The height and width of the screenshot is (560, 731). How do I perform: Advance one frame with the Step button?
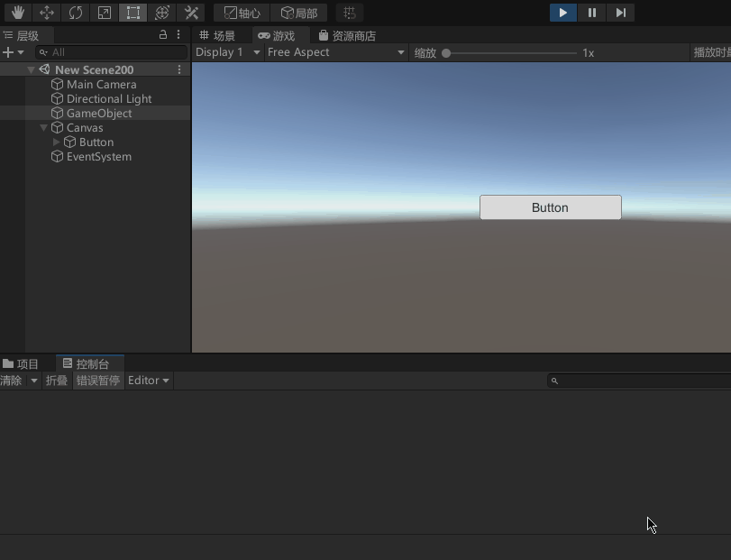(x=620, y=13)
